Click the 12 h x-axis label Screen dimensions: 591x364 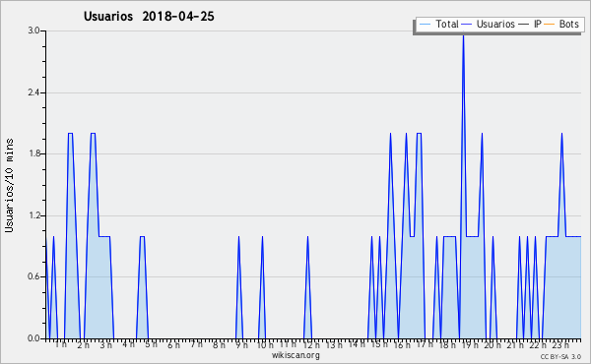click(x=310, y=344)
